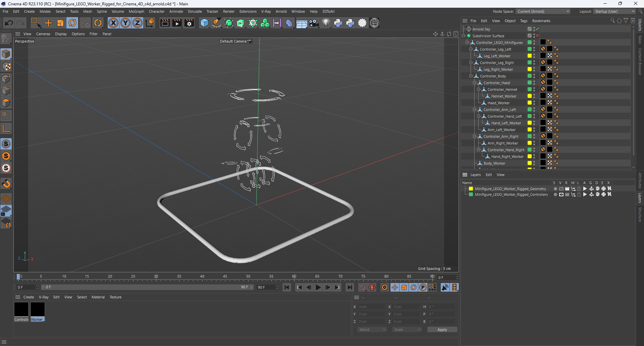Open Layout Startup dropdown
This screenshot has height=346, width=644.
(x=614, y=11)
